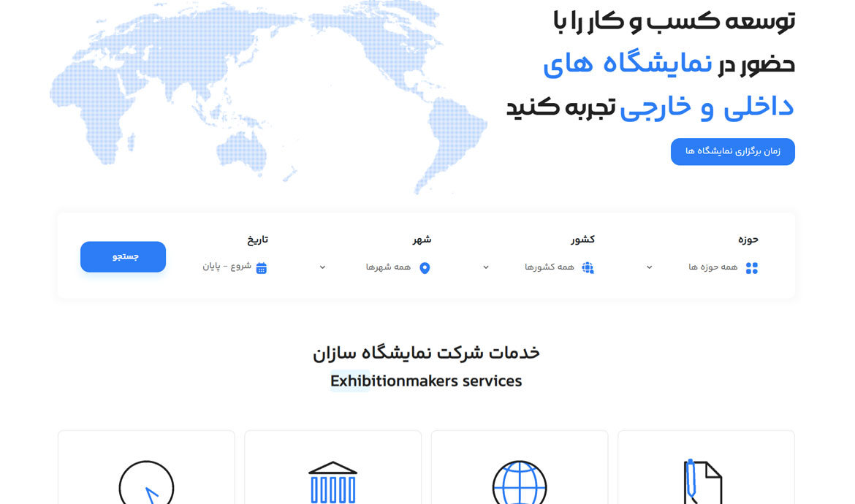Click the small globe icon beside 'همه کشورها'
This screenshot has height=504, width=855.
tap(588, 268)
